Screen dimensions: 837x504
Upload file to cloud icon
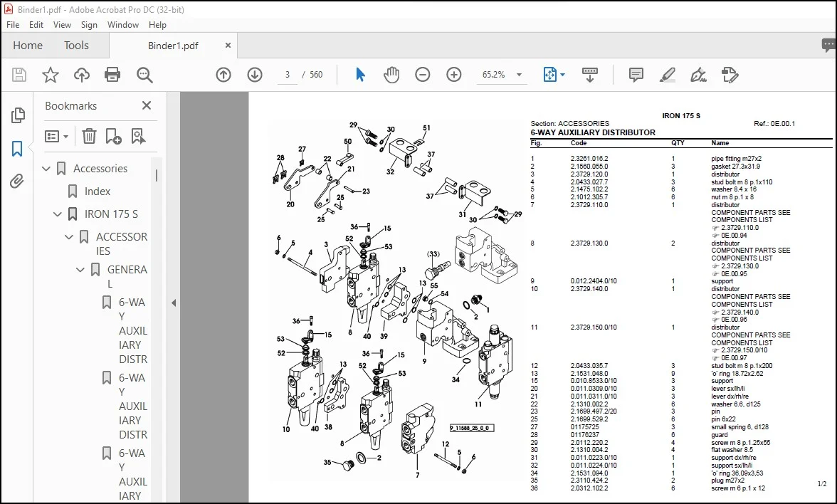[x=81, y=75]
